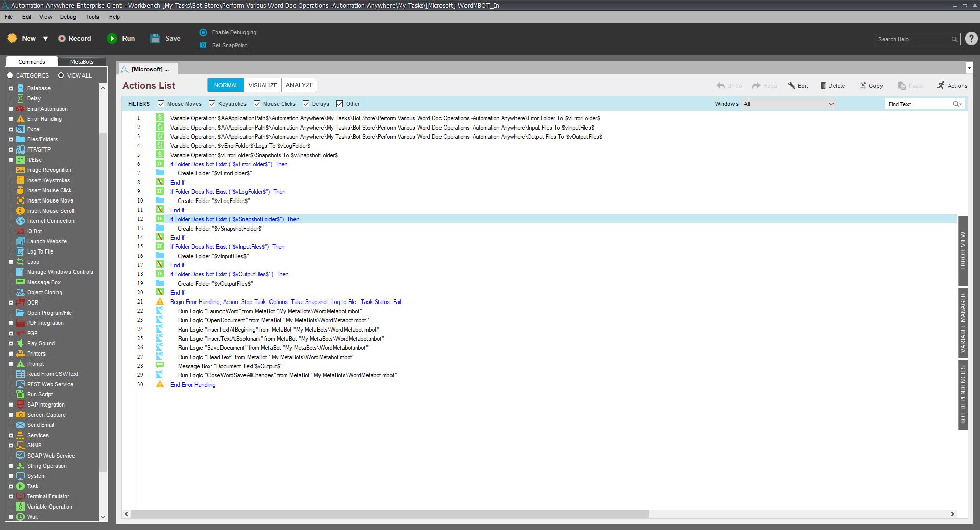This screenshot has width=980, height=530.
Task: Click the Save floppy disk icon
Action: [x=155, y=38]
